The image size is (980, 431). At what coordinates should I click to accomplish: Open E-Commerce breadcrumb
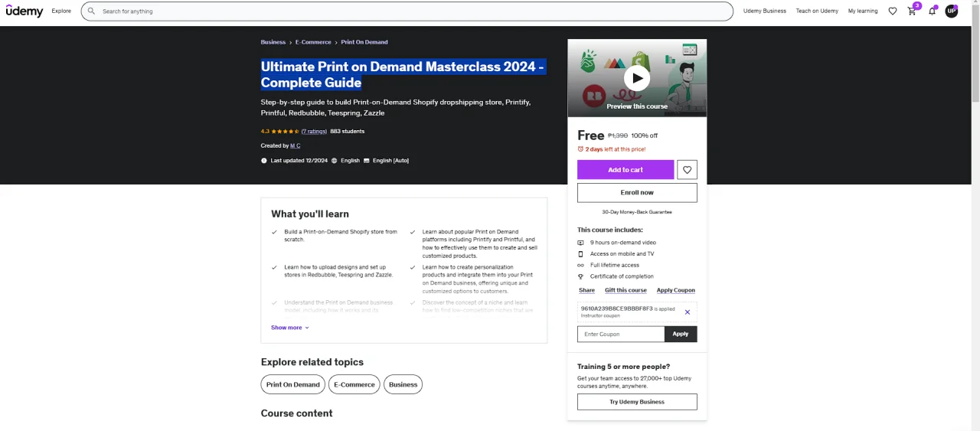[x=313, y=42]
